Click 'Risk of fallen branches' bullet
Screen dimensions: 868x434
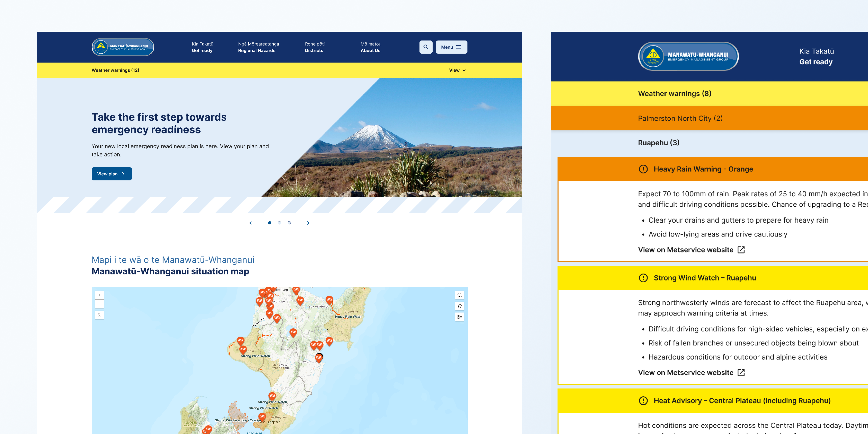(753, 343)
